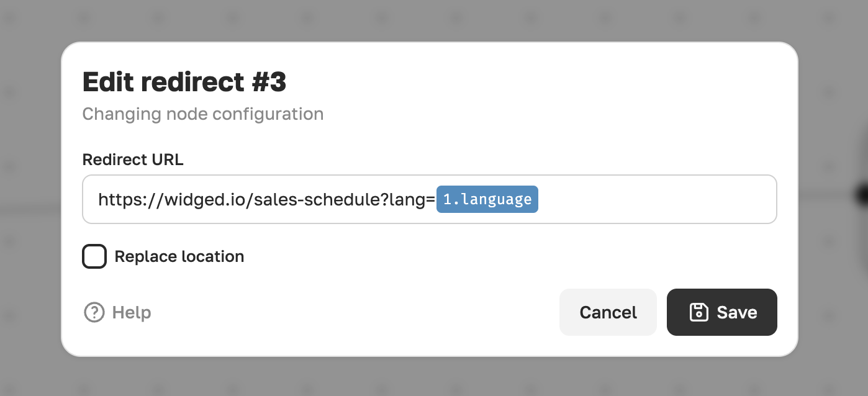Cancel editing the redirect
Viewport: 868px width, 396px height.
608,312
